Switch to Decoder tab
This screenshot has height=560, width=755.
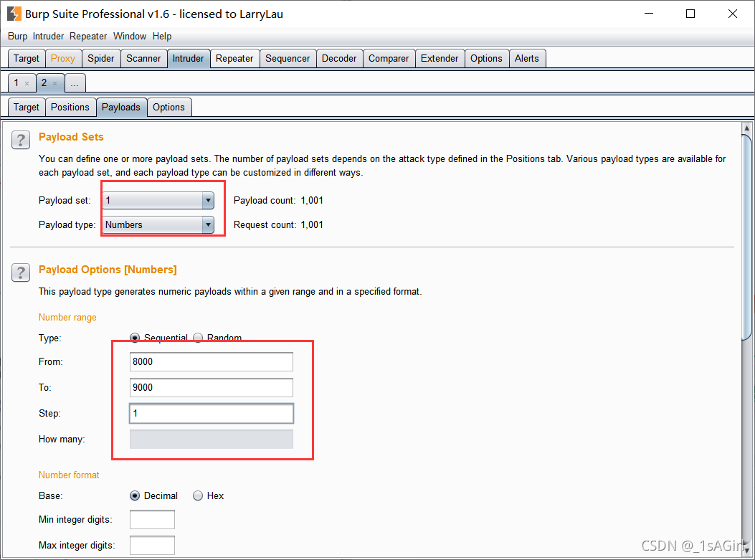click(339, 58)
